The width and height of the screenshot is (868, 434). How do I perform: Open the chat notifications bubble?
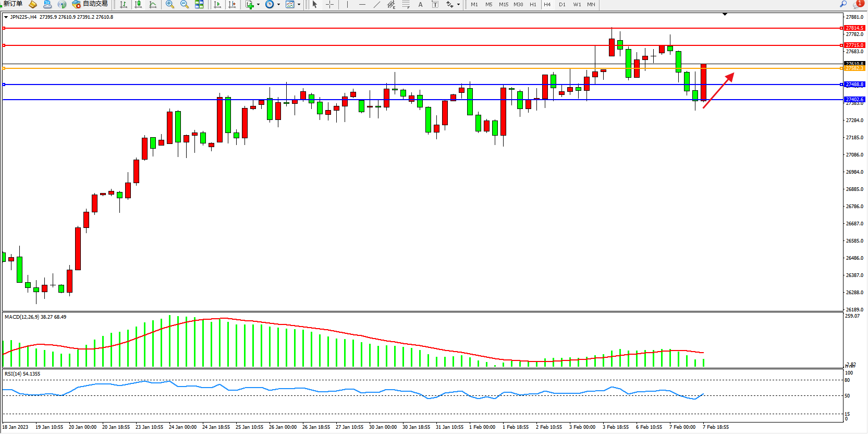click(x=858, y=4)
